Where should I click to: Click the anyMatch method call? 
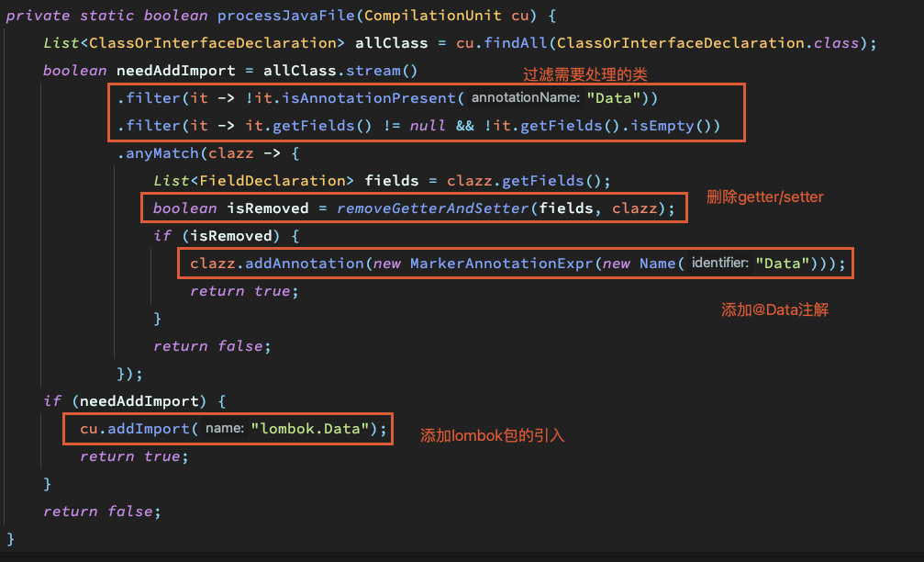[x=162, y=153]
